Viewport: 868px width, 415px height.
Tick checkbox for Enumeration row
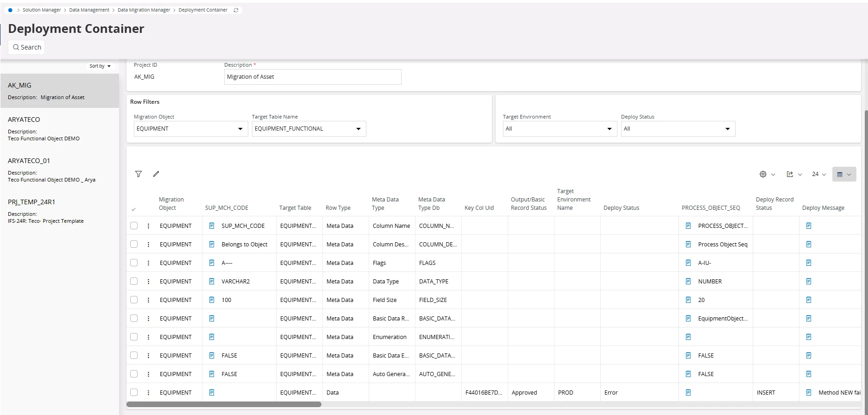pos(134,337)
